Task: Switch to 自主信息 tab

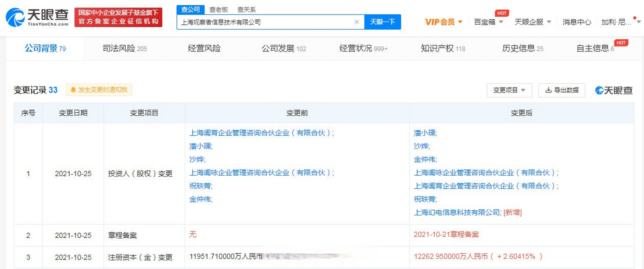Action: 595,48
